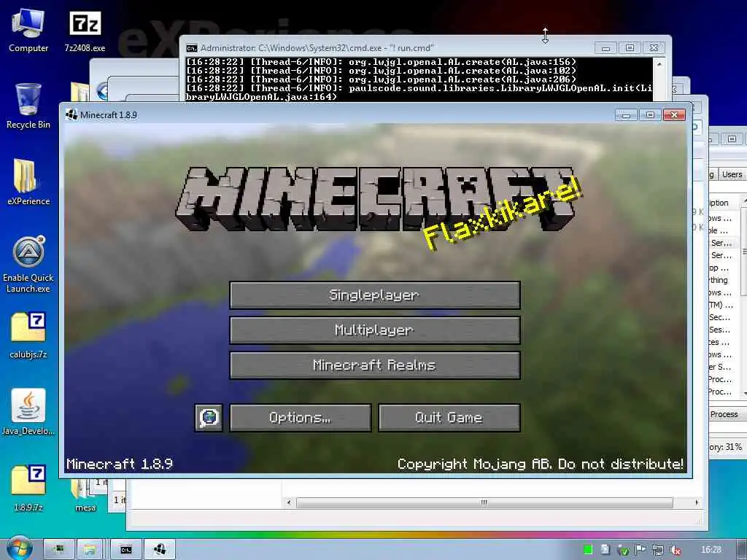Screen dimensions: 747x560
Task: Click the cmd.exe window title bar icon
Action: pyautogui.click(x=192, y=48)
